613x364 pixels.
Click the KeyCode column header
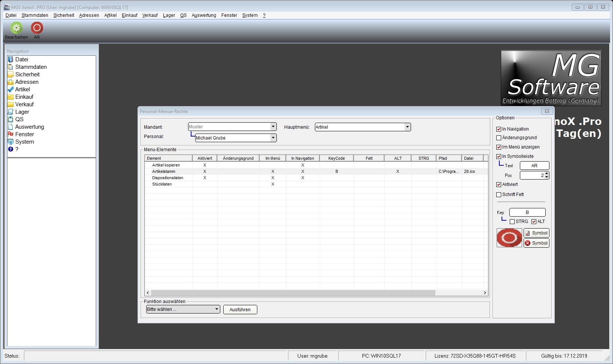[337, 158]
